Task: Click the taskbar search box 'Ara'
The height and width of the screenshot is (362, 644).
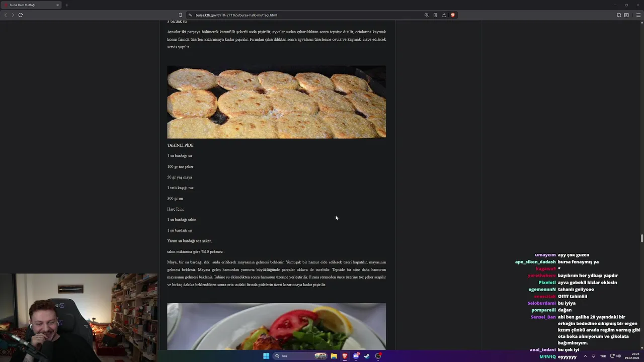Action: coord(300,356)
